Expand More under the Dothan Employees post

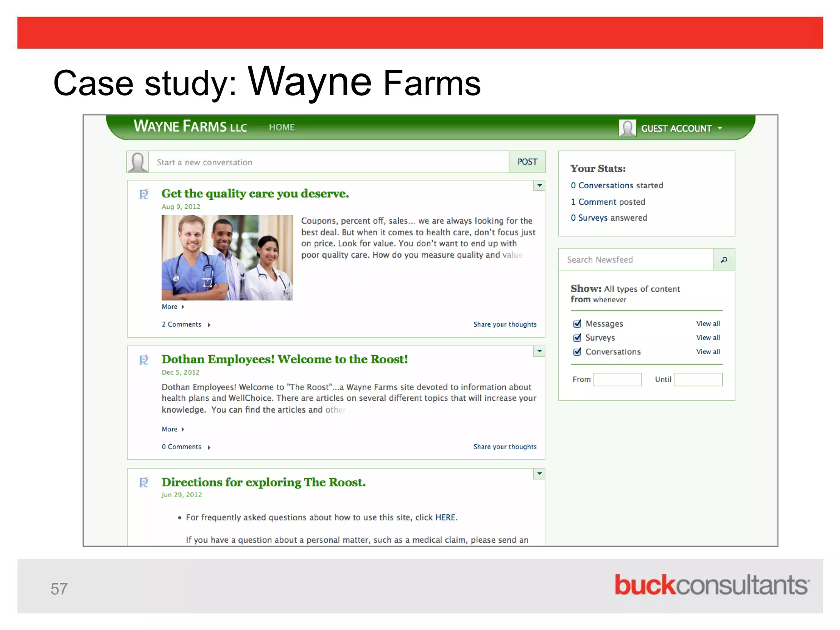click(x=173, y=429)
